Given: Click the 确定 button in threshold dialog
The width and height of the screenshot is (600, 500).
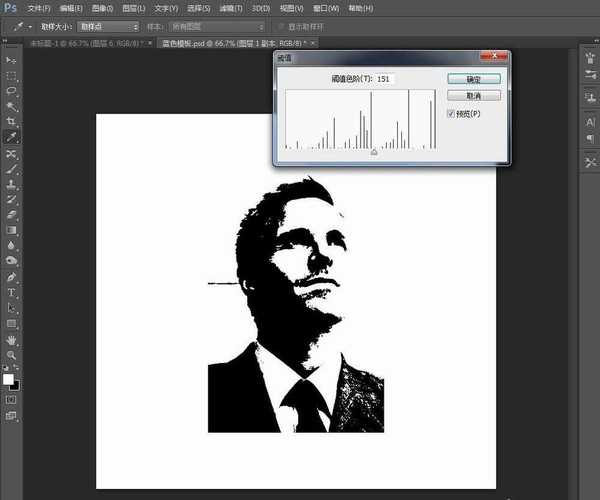Looking at the screenshot, I should coord(473,78).
